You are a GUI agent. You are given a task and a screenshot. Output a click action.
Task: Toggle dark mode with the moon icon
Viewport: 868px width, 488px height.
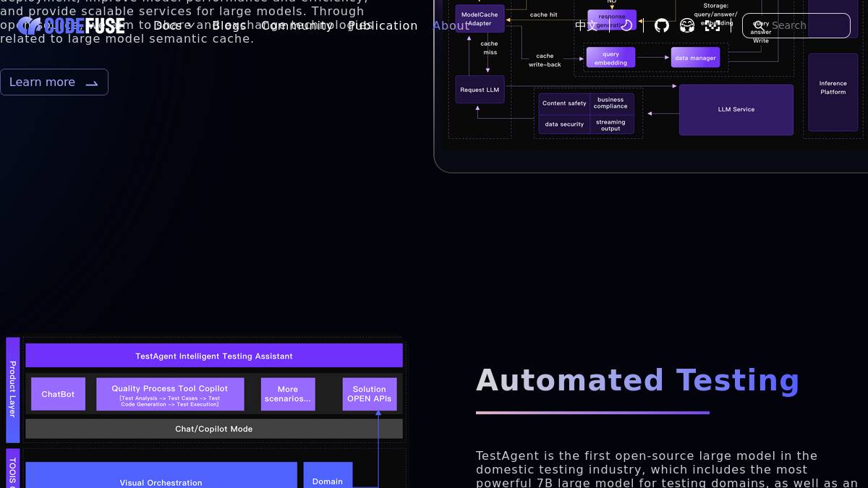(x=626, y=25)
